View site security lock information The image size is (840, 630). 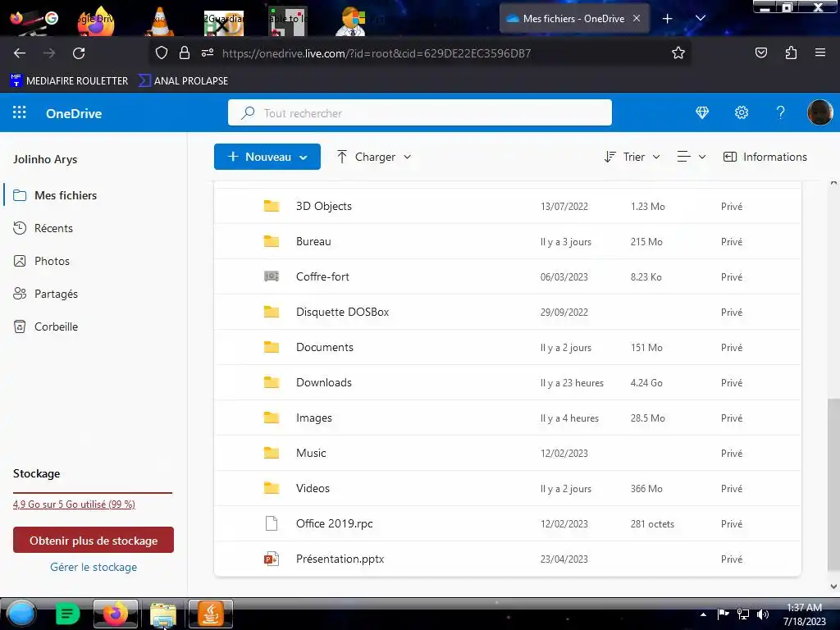click(185, 53)
